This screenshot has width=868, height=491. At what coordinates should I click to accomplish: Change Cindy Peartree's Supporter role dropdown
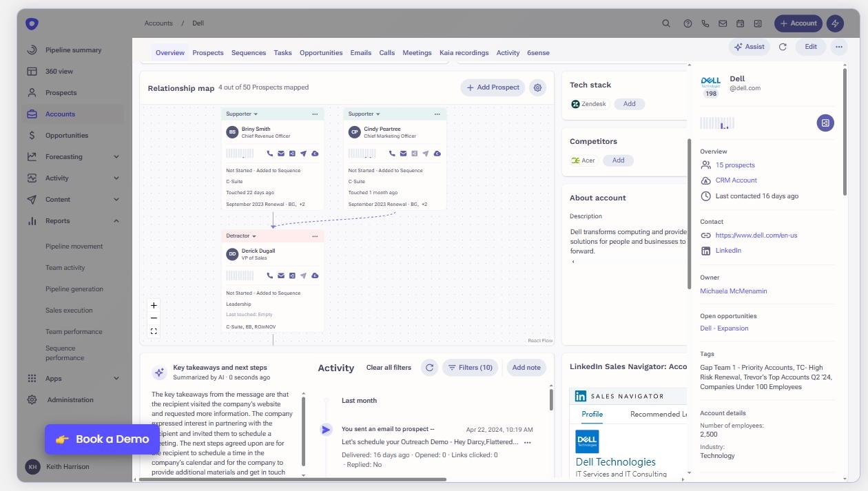pos(364,114)
